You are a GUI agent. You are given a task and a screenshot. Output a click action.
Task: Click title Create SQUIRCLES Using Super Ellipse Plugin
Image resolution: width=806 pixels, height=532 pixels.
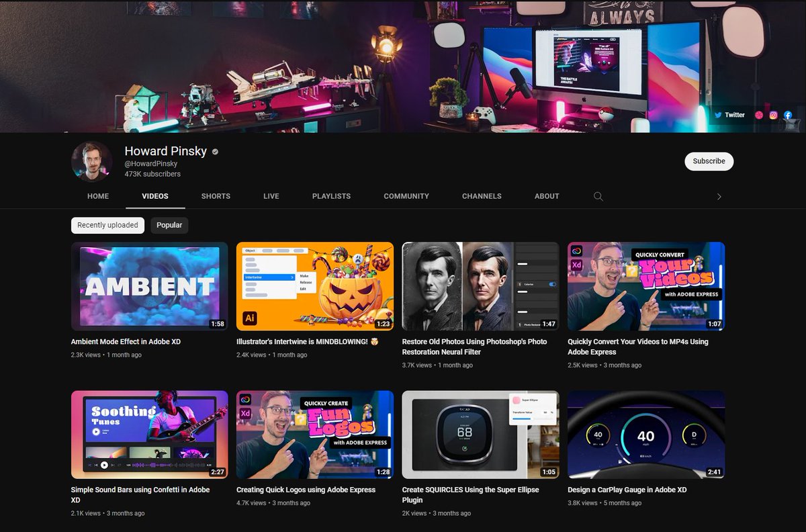470,495
